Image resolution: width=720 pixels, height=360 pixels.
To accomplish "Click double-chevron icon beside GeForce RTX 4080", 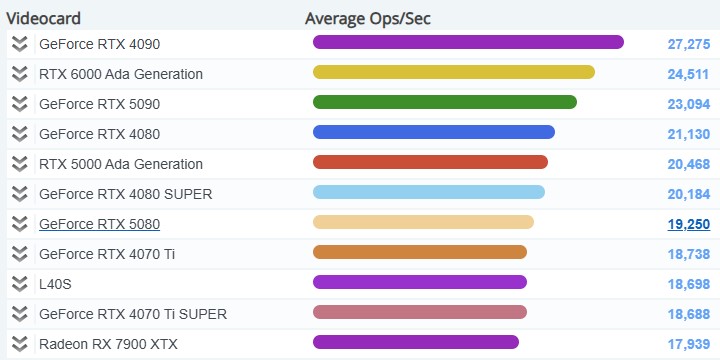I will (19, 134).
